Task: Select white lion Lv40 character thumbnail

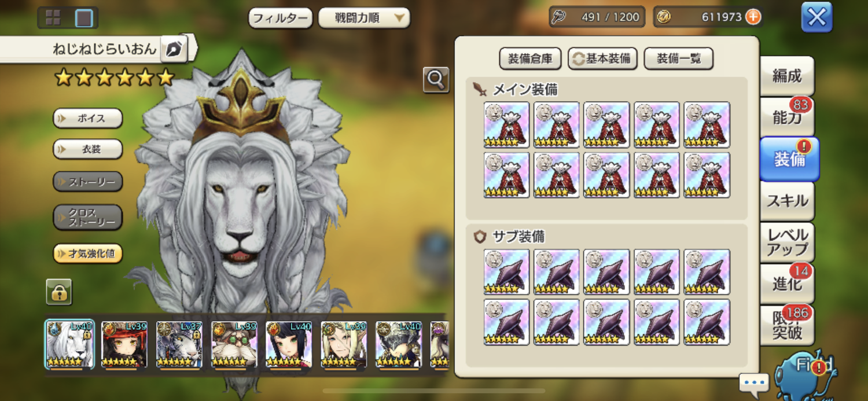Action: point(69,344)
